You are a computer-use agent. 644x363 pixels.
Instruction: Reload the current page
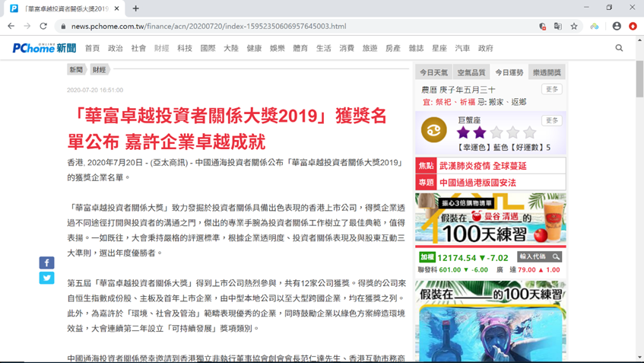click(43, 26)
